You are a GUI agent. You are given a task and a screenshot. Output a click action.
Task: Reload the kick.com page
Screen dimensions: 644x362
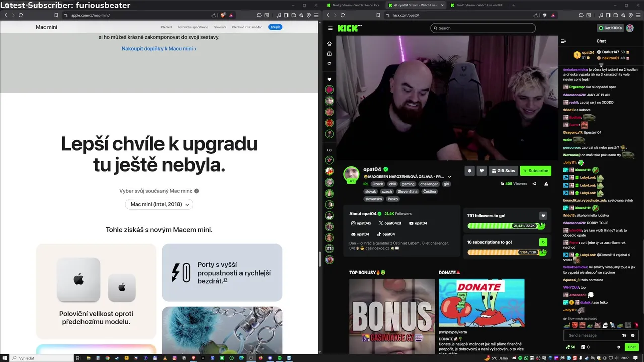(x=343, y=15)
